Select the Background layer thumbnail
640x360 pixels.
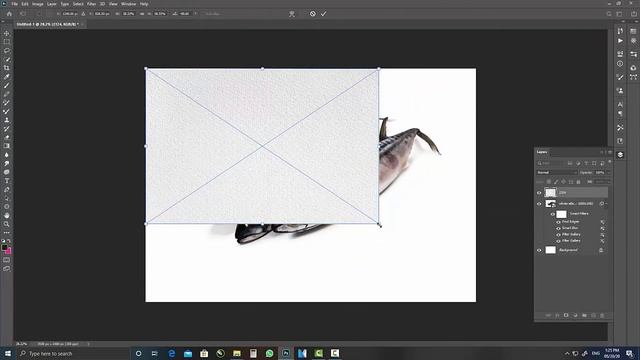pos(551,250)
